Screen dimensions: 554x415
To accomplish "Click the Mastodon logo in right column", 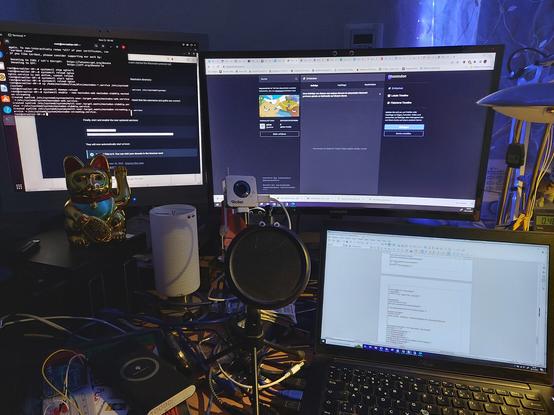I will coord(397,77).
